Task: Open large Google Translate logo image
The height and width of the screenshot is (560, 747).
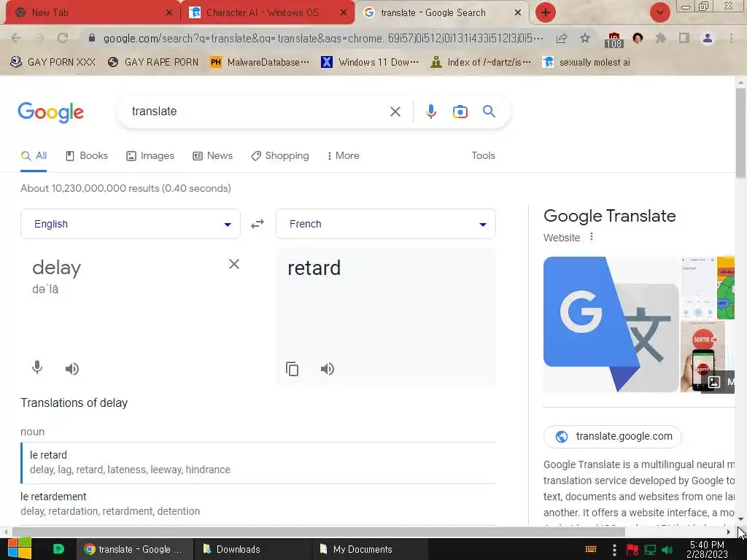Action: pos(611,324)
